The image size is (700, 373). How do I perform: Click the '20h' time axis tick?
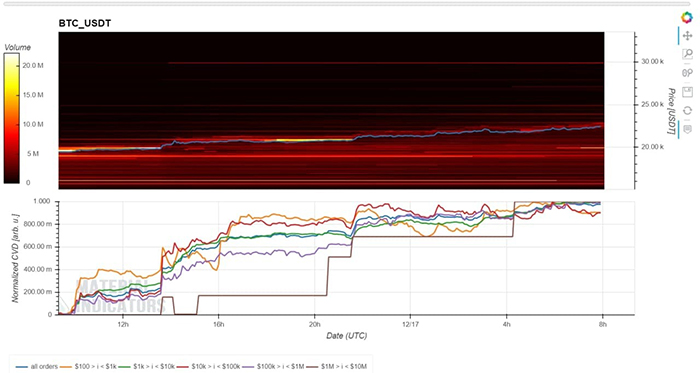(314, 324)
